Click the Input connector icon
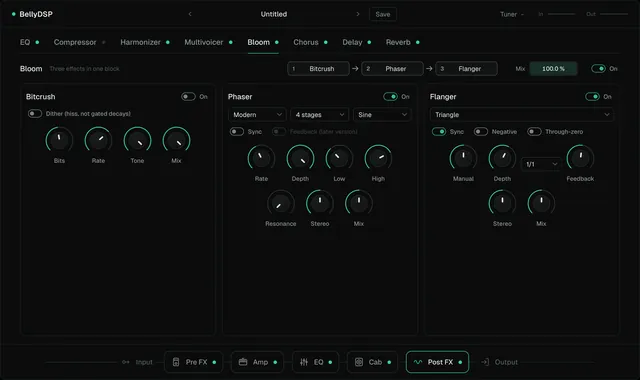Screen dimensions: 640x380 [x=126, y=362]
